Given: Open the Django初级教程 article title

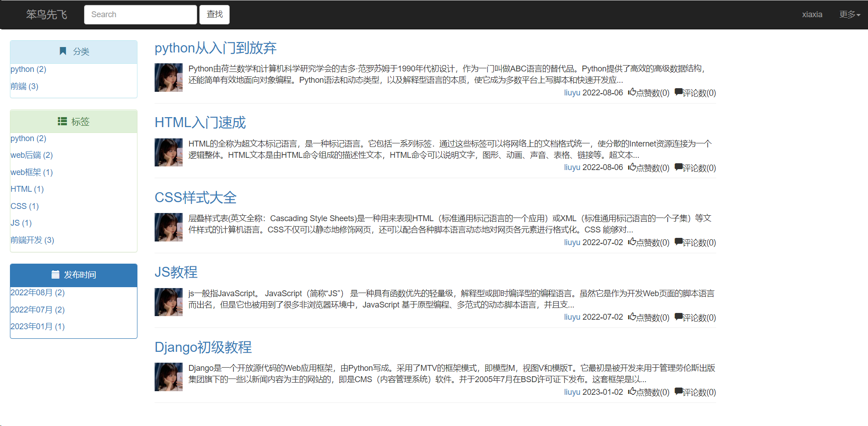Looking at the screenshot, I should (x=203, y=347).
